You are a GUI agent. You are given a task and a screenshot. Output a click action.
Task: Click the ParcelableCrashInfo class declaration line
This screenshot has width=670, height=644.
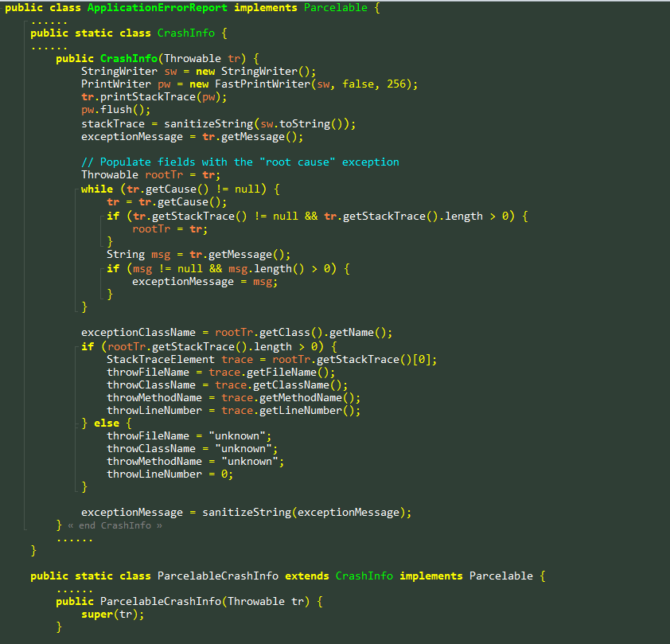pyautogui.click(x=288, y=576)
